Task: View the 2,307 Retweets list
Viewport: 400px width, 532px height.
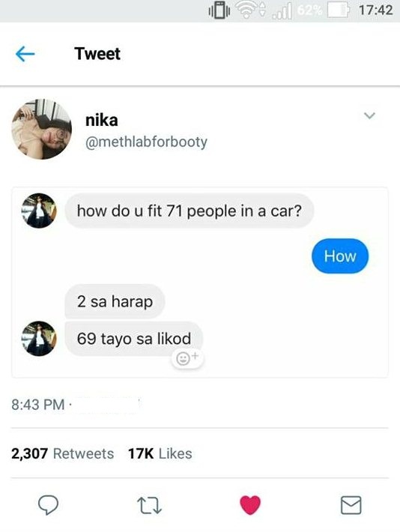Action: (x=63, y=453)
